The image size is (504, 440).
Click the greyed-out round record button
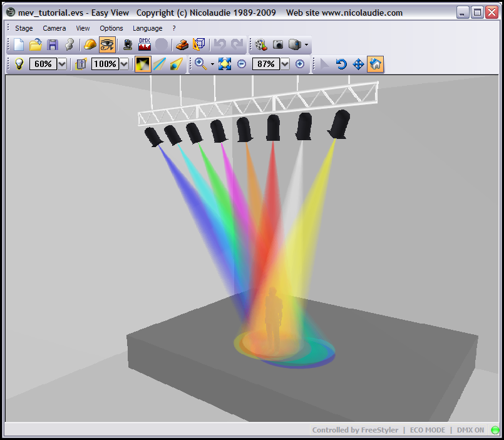pyautogui.click(x=162, y=44)
